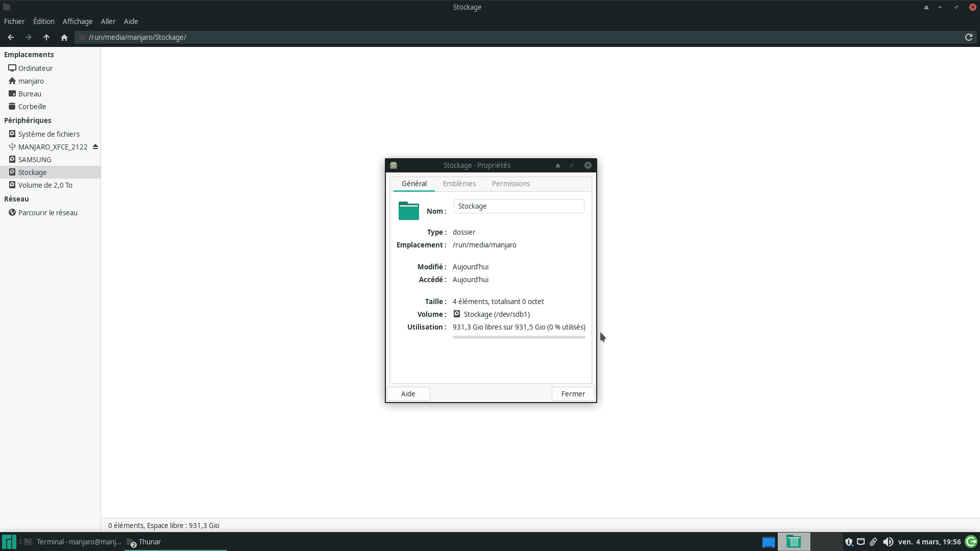Reload the current folder view
Image resolution: width=980 pixels, height=551 pixels.
[968, 37]
